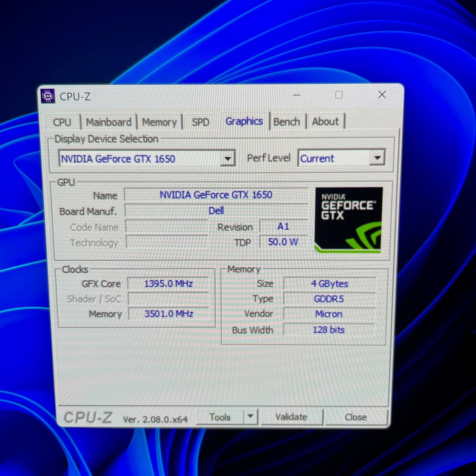Expand the Tools button dropdown arrow
Viewport: 476px width, 476px height.
(x=250, y=416)
